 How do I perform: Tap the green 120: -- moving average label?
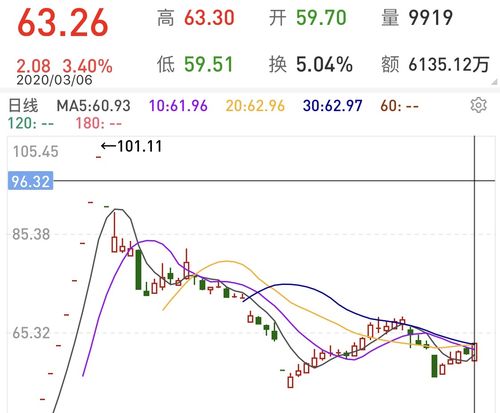coord(31,124)
